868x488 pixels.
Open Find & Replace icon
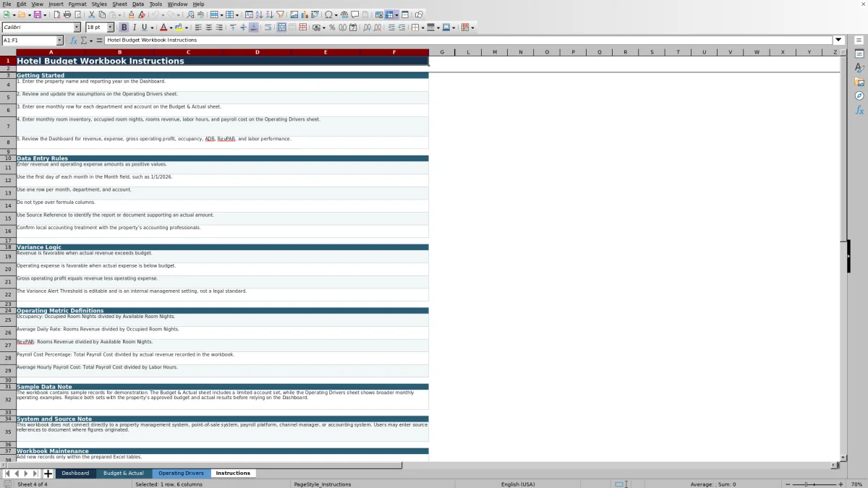tap(190, 14)
